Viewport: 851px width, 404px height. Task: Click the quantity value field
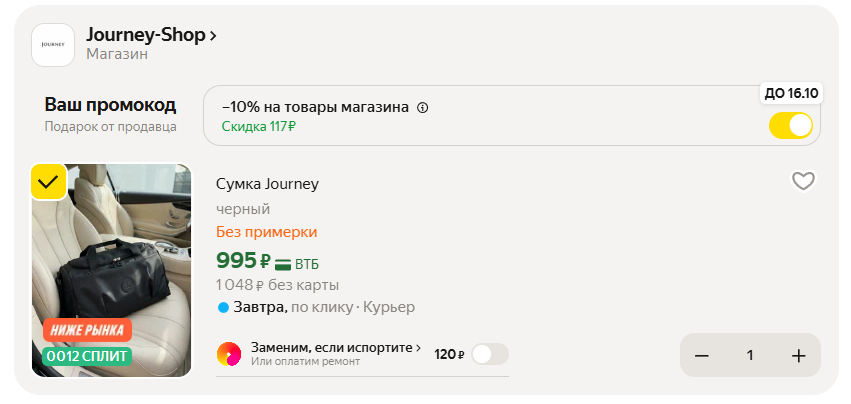coord(750,356)
